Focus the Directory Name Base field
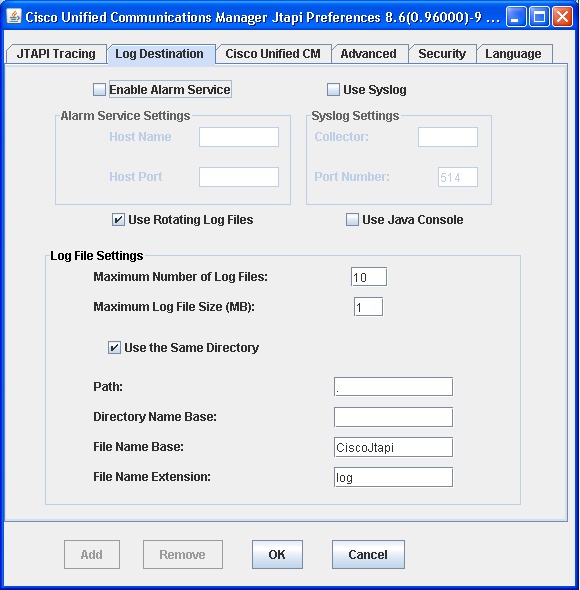Image resolution: width=580 pixels, height=590 pixels. pyautogui.click(x=393, y=417)
